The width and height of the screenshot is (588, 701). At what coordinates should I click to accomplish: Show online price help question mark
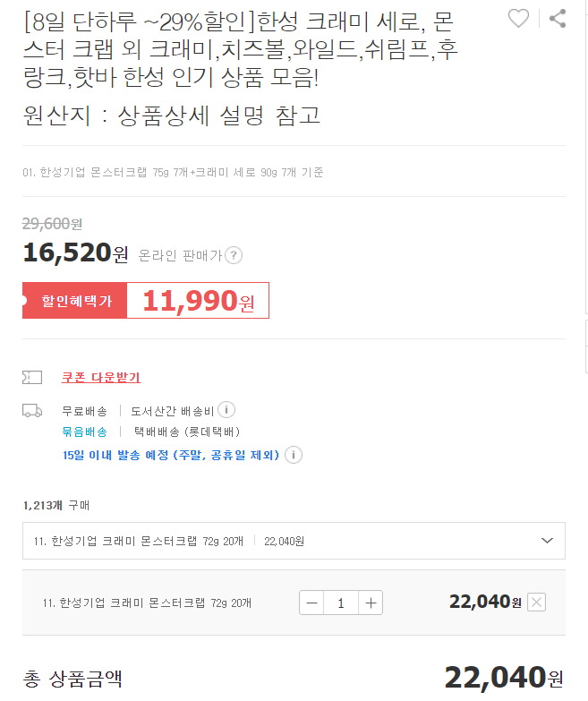pos(234,255)
